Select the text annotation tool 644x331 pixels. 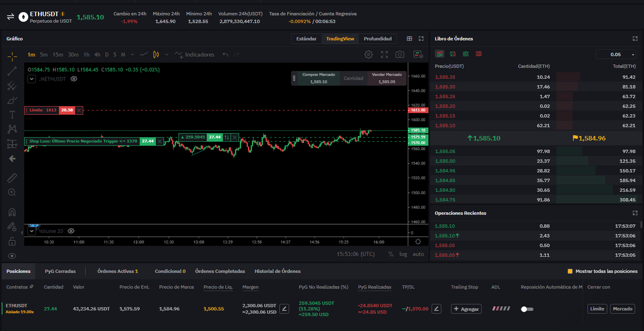[x=12, y=114]
